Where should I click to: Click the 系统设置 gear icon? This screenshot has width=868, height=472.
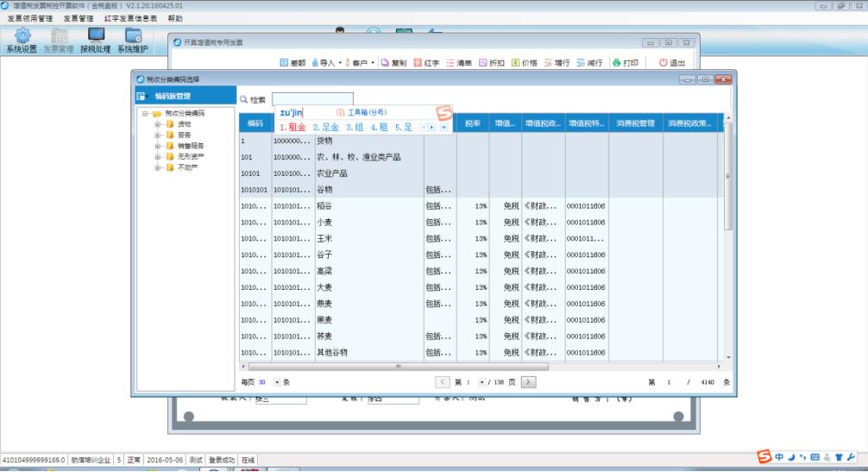click(22, 35)
